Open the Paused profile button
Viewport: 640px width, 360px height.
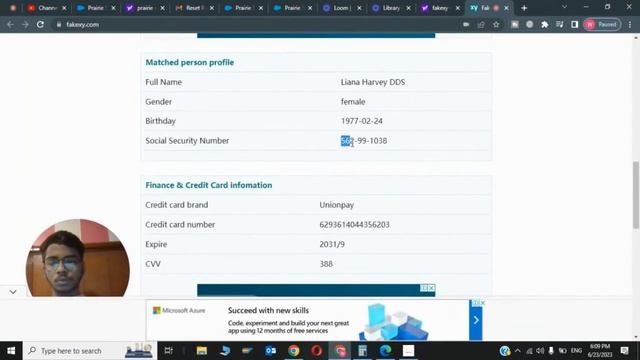tap(602, 24)
